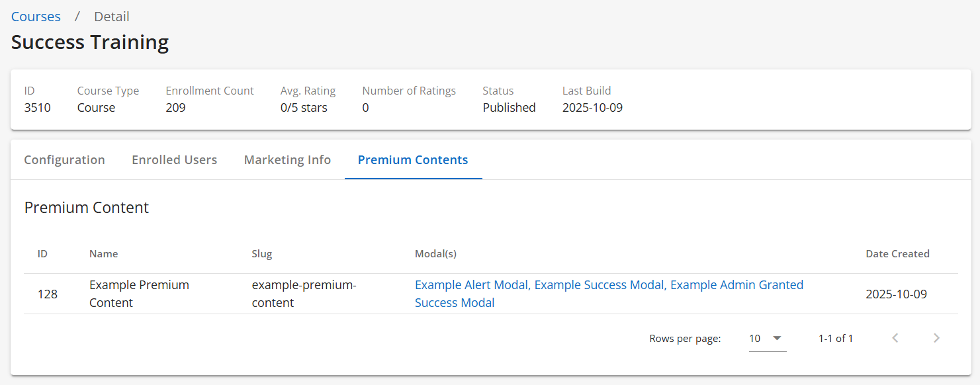Screen dimensions: 980x385
Task: Open the Enrolled Users tab
Action: [x=174, y=159]
